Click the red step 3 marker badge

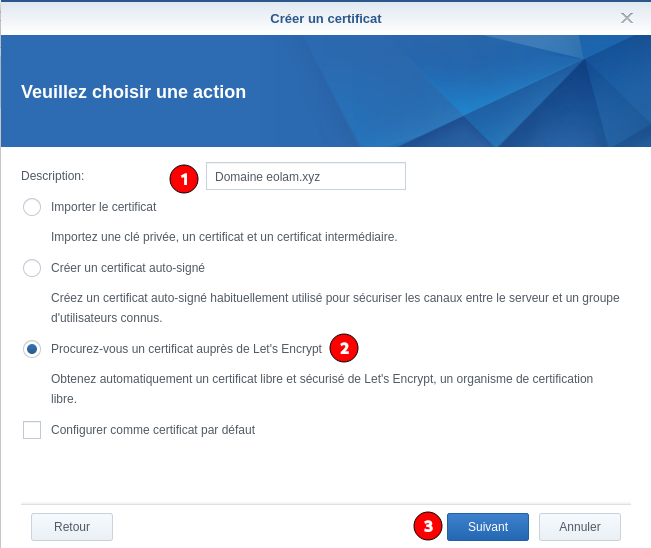point(428,526)
